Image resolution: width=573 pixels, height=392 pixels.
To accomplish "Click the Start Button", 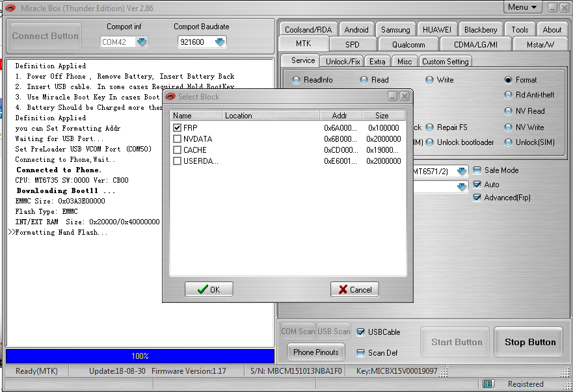I will (457, 342).
